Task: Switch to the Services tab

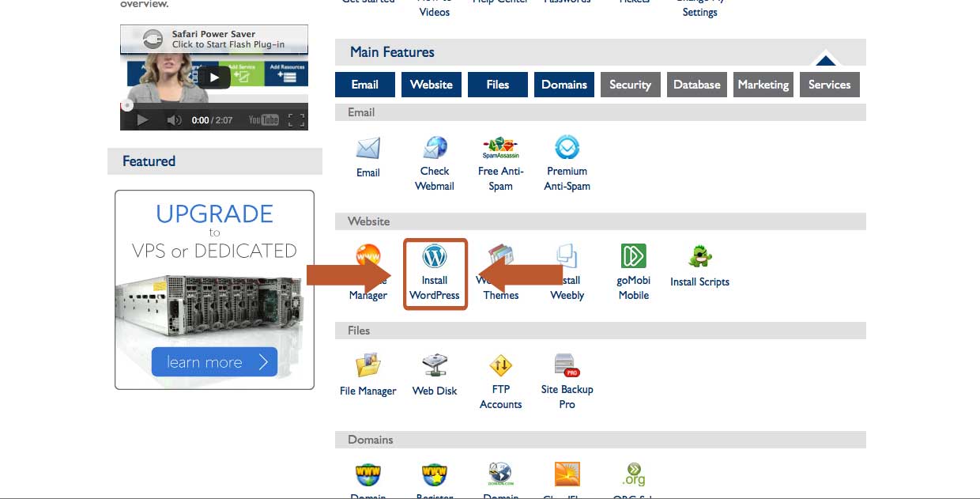Action: [x=830, y=85]
